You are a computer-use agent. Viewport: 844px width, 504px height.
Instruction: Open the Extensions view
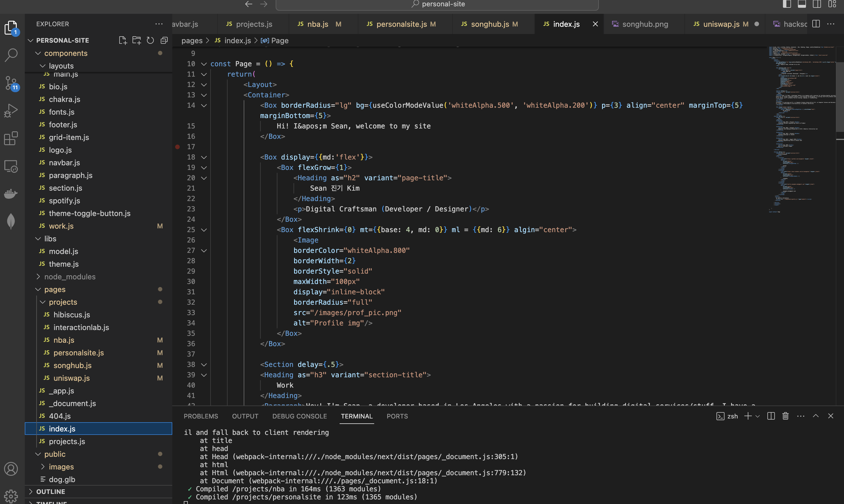11,138
